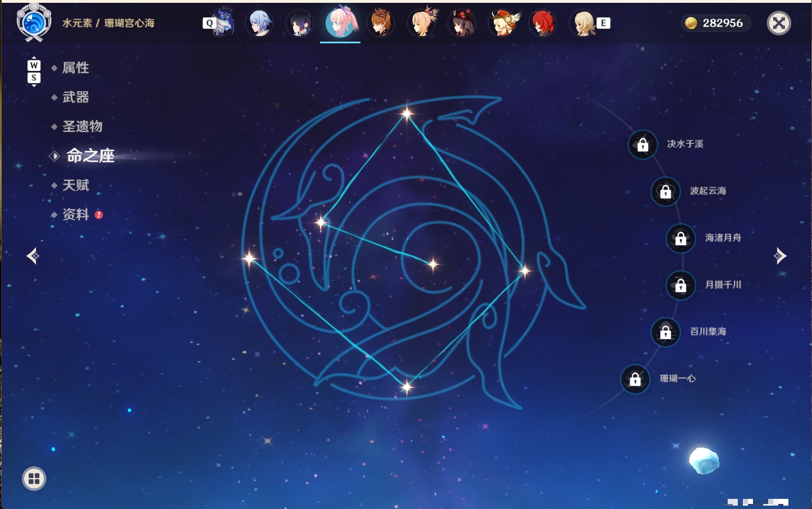The width and height of the screenshot is (812, 509).
Task: Click the locked 决水于溪 constellation node
Action: coord(643,145)
